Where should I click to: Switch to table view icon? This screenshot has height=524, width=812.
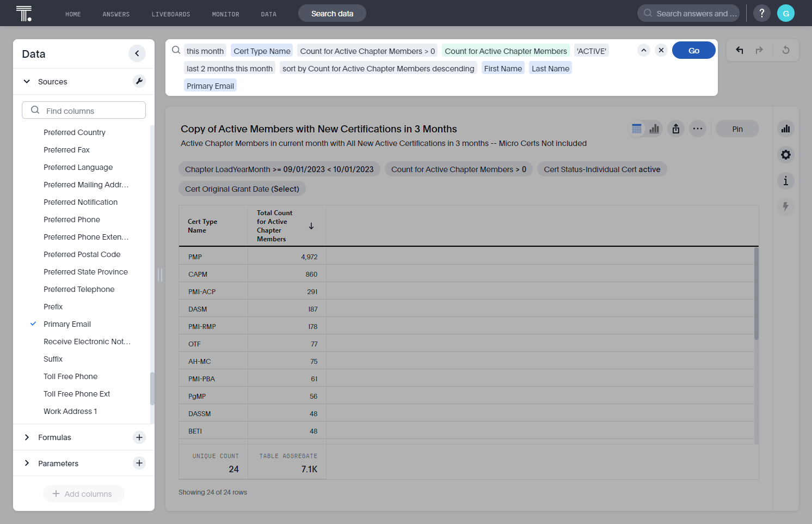pos(637,129)
